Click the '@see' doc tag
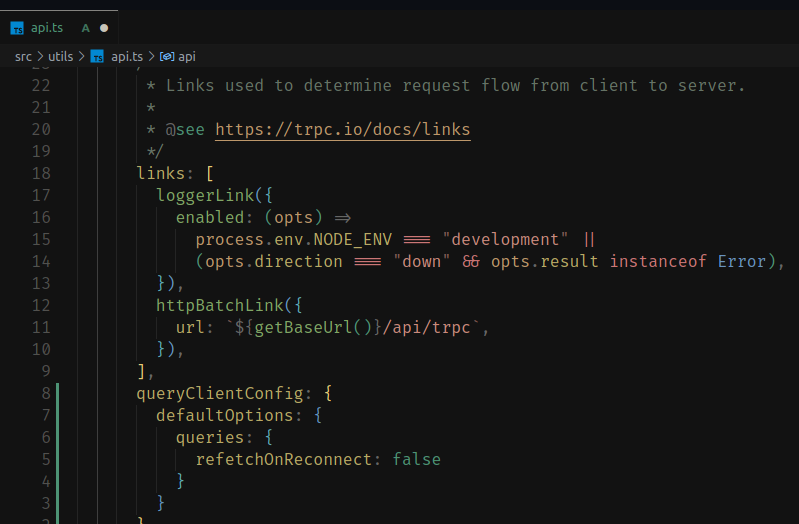 coord(184,129)
